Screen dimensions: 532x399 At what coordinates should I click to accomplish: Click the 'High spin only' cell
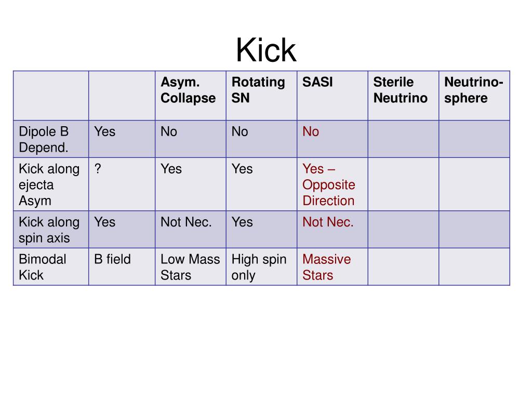(x=261, y=267)
